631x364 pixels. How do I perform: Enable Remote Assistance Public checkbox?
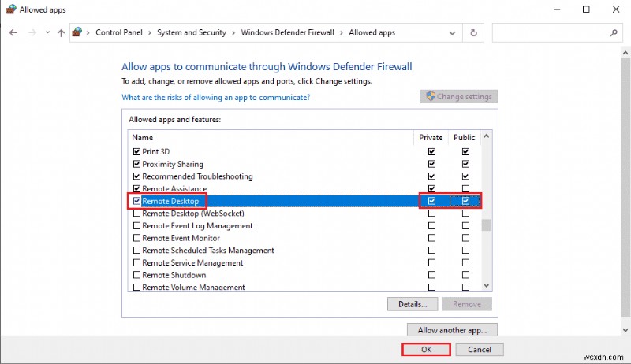[466, 189]
